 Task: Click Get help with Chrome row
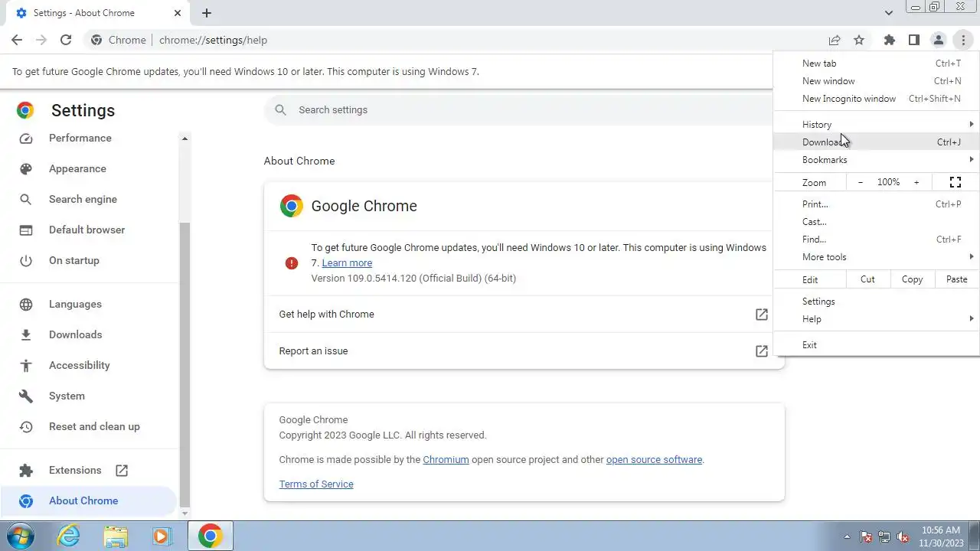point(524,314)
